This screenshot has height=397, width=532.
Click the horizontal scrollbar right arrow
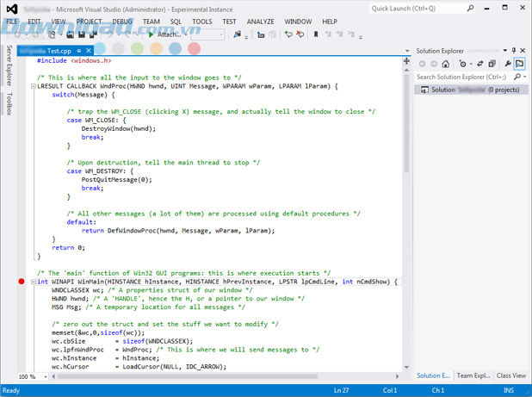tap(398, 376)
